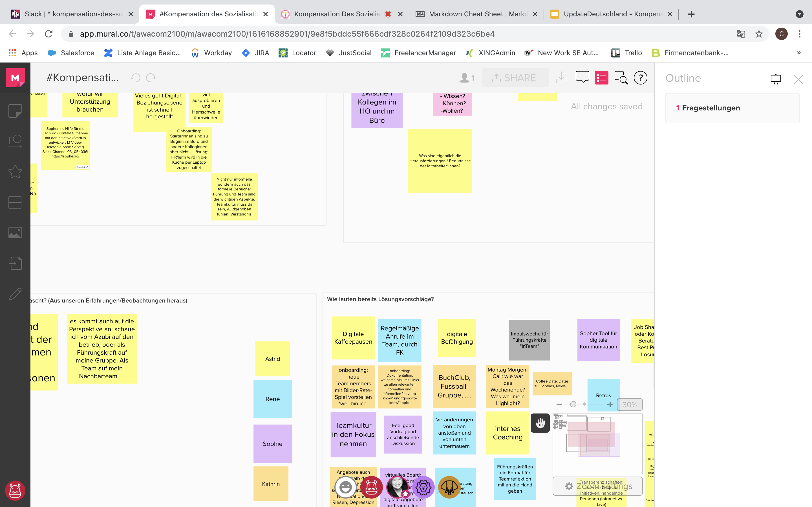Open the images tool in left sidebar
This screenshot has width=812, height=507.
pos(15,233)
